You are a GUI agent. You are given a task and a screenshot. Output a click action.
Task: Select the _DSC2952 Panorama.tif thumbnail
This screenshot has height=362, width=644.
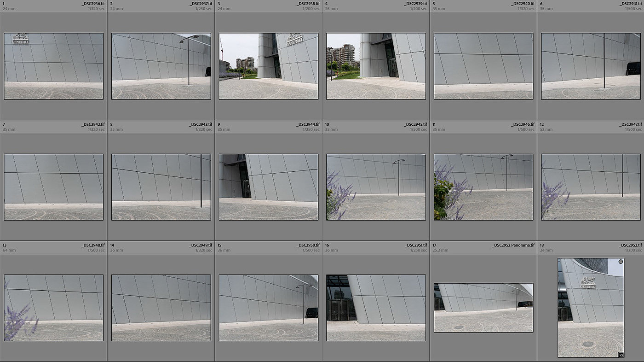click(483, 308)
